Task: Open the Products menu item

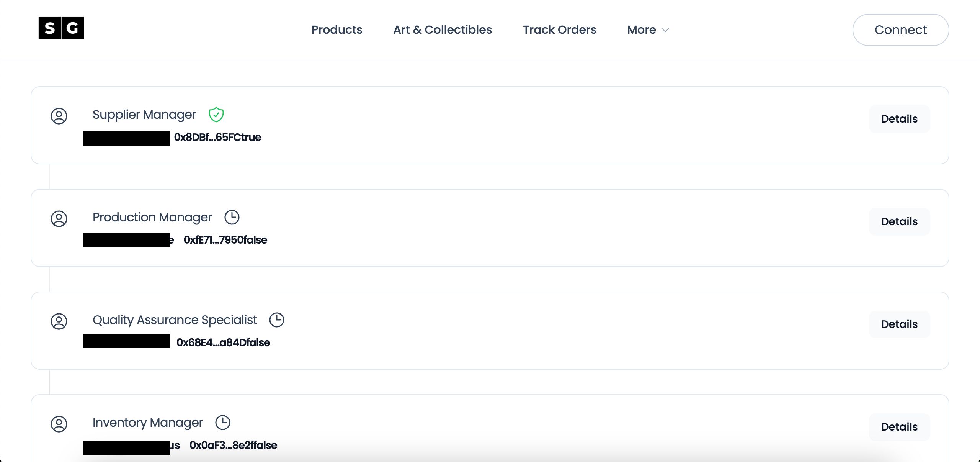Action: [x=337, y=29]
